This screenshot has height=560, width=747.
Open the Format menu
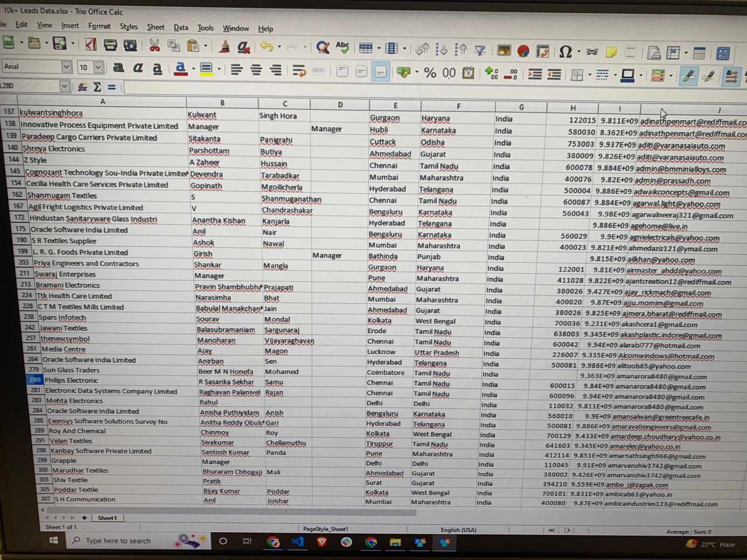pos(99,26)
